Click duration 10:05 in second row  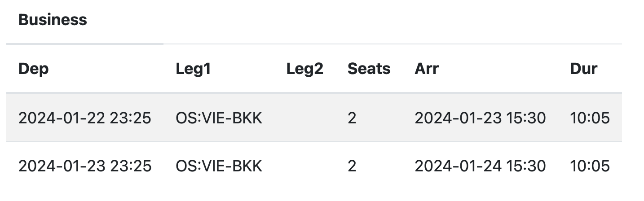(x=590, y=166)
